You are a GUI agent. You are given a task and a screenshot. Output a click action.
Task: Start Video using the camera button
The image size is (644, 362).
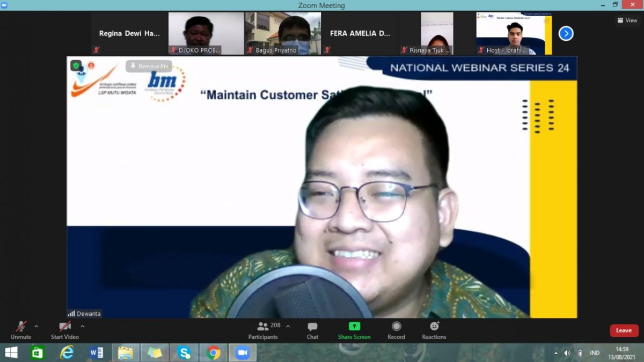point(65,330)
